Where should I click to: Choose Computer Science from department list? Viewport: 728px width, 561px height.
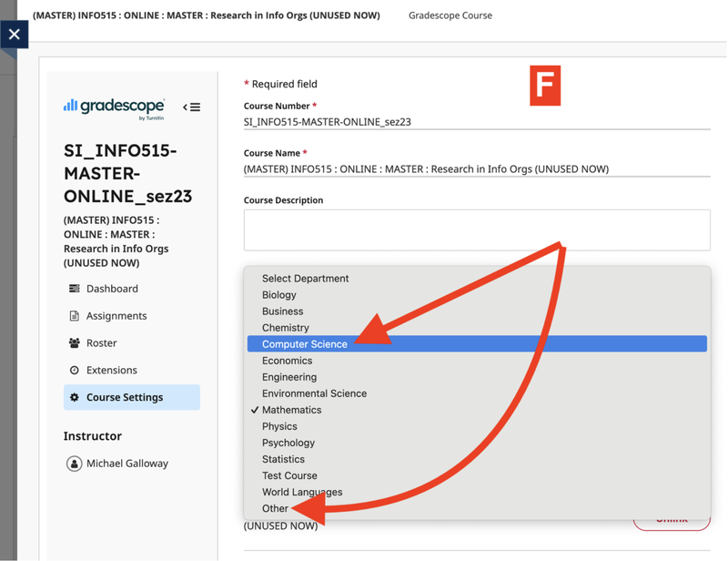pyautogui.click(x=305, y=344)
